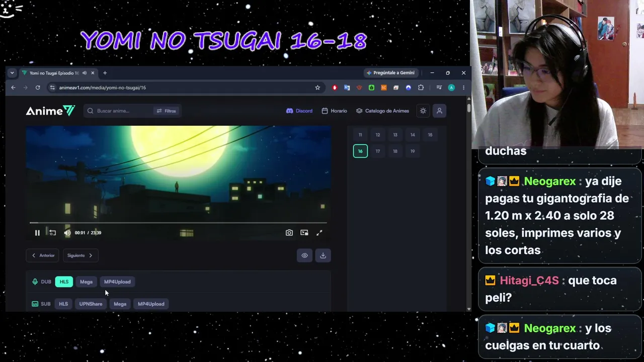Open episode 14 from the episode list
This screenshot has height=362, width=644.
click(x=413, y=135)
